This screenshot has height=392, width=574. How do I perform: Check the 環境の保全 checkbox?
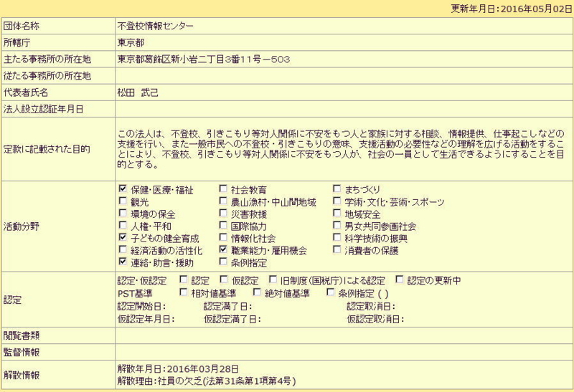pyautogui.click(x=123, y=213)
